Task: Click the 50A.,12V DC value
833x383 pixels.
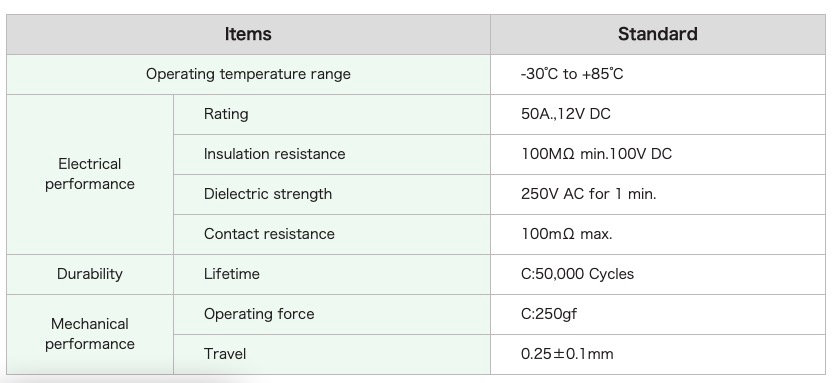Action: [565, 114]
